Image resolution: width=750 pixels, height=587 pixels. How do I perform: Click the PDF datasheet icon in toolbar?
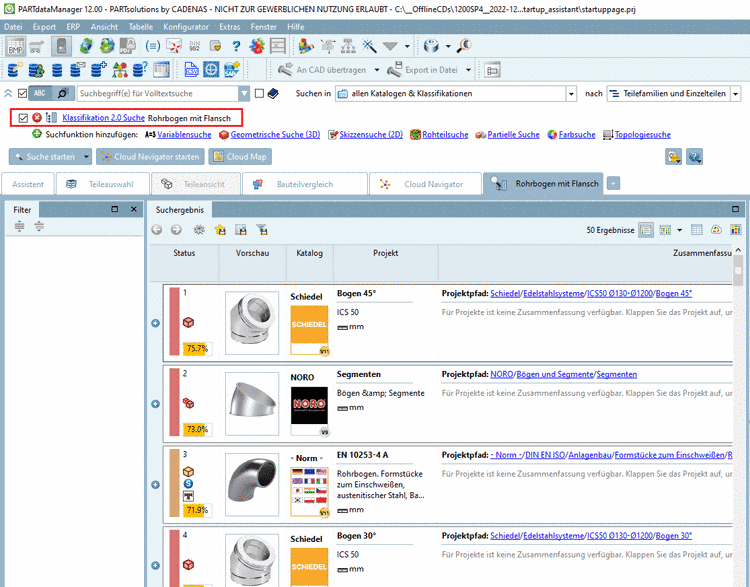[x=127, y=46]
